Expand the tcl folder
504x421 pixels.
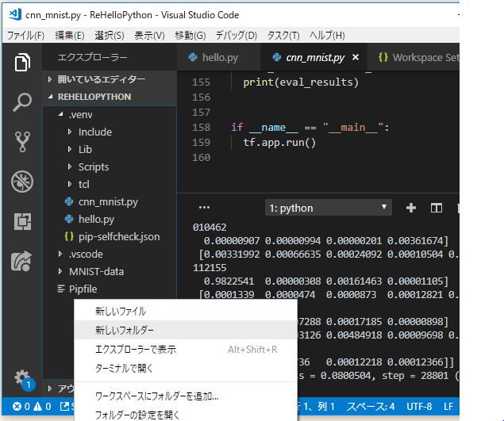tap(69, 184)
